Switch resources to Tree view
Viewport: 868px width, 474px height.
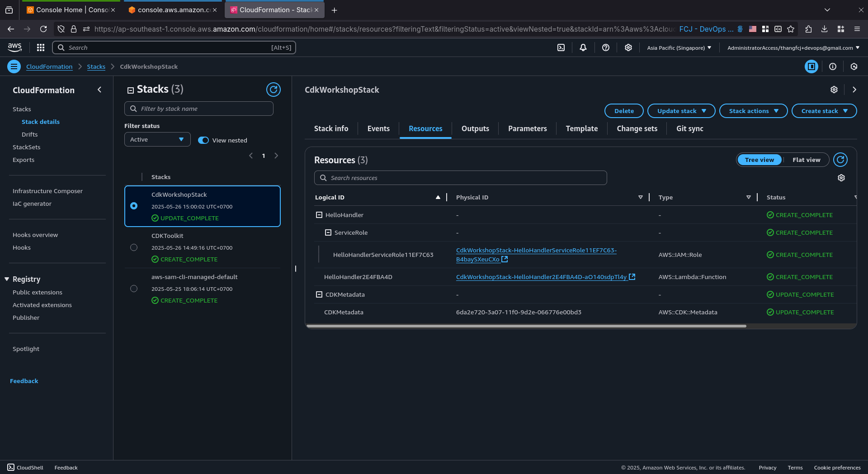(x=759, y=160)
